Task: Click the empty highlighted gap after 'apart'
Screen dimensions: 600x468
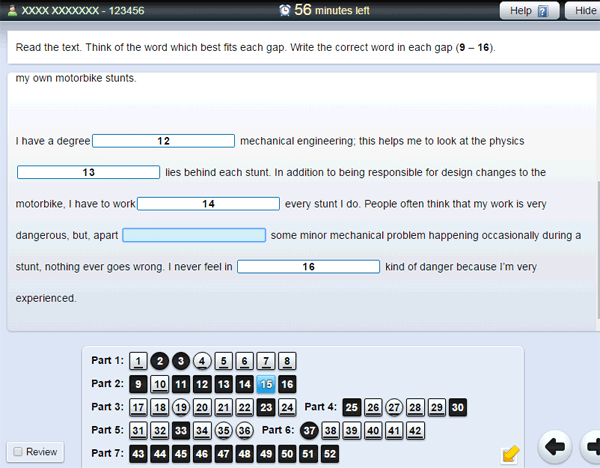Action: click(x=194, y=235)
